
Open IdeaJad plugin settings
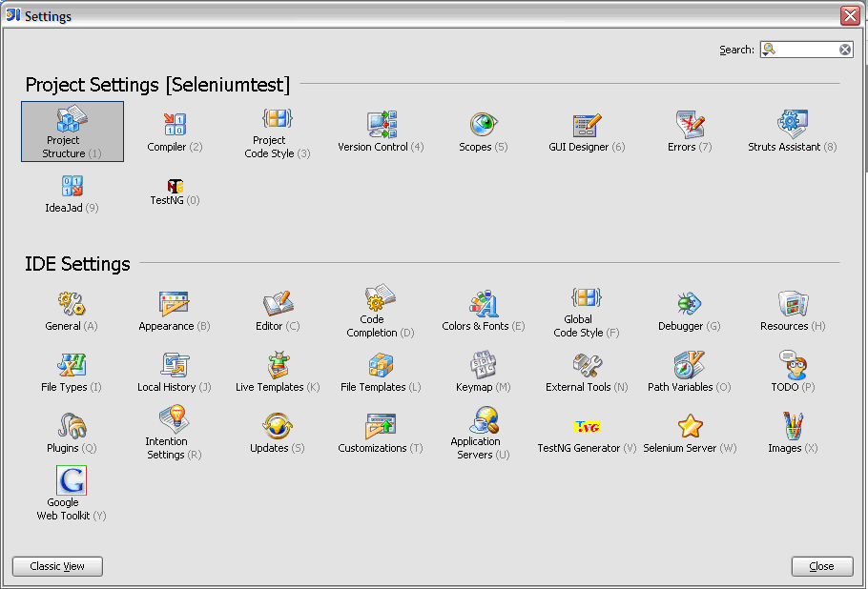pos(72,194)
